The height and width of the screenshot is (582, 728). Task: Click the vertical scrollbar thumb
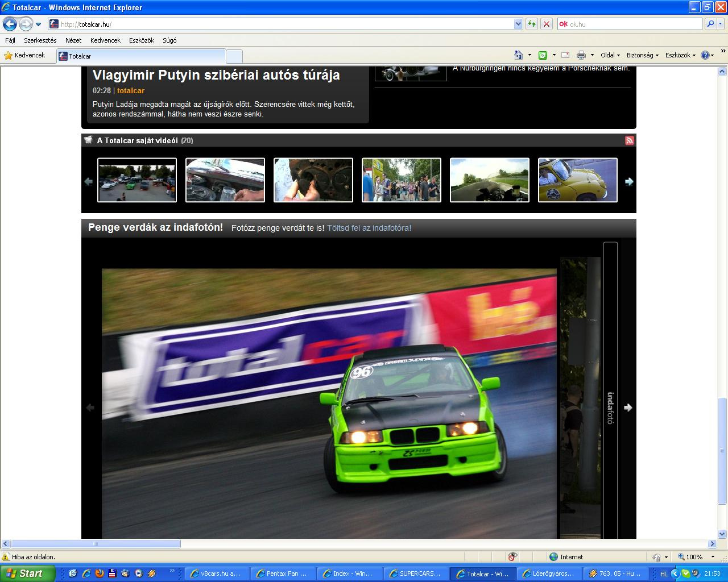click(x=722, y=451)
